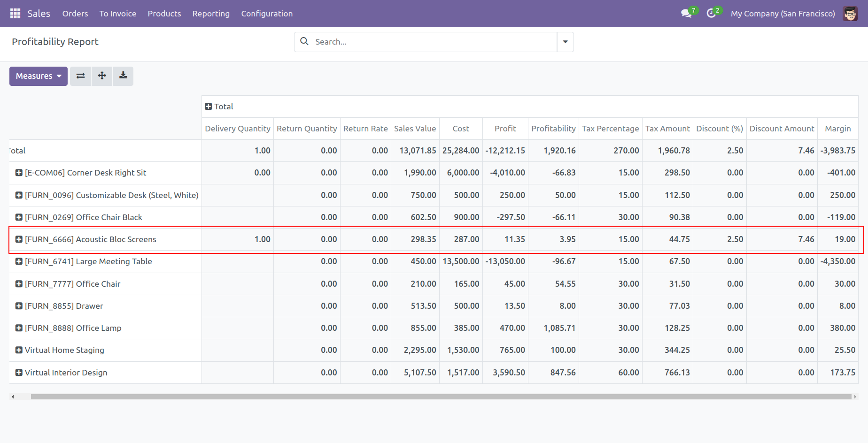Sort by Cost column header
868x443 pixels.
click(x=461, y=129)
